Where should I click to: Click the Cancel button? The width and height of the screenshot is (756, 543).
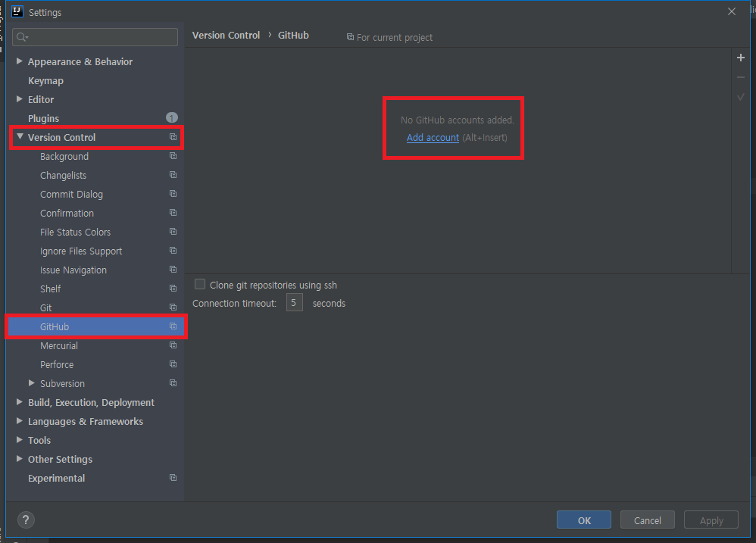click(647, 520)
